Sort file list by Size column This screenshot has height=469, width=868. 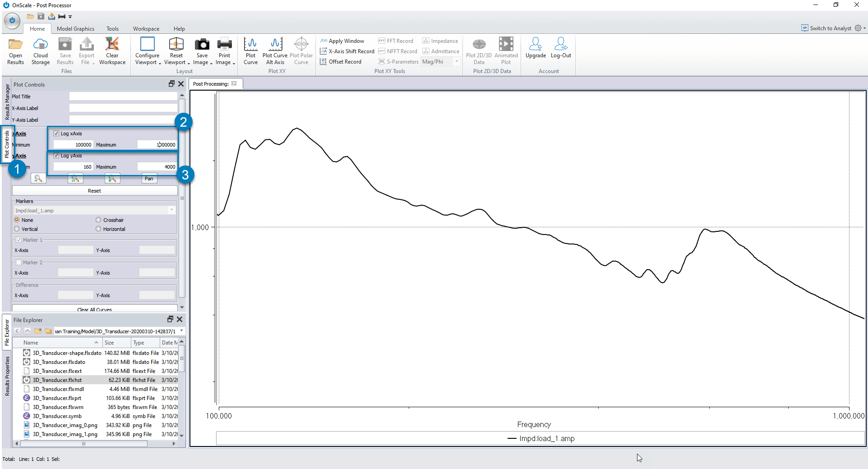tap(116, 343)
